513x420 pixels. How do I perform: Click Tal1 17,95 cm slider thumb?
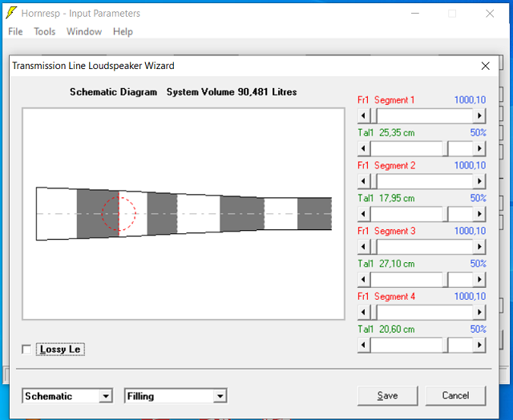(x=446, y=214)
